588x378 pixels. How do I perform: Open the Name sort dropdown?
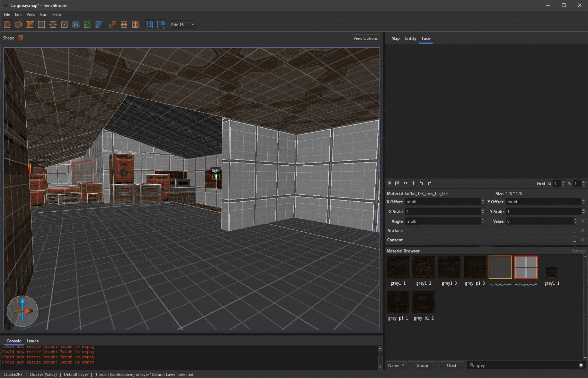(397, 365)
